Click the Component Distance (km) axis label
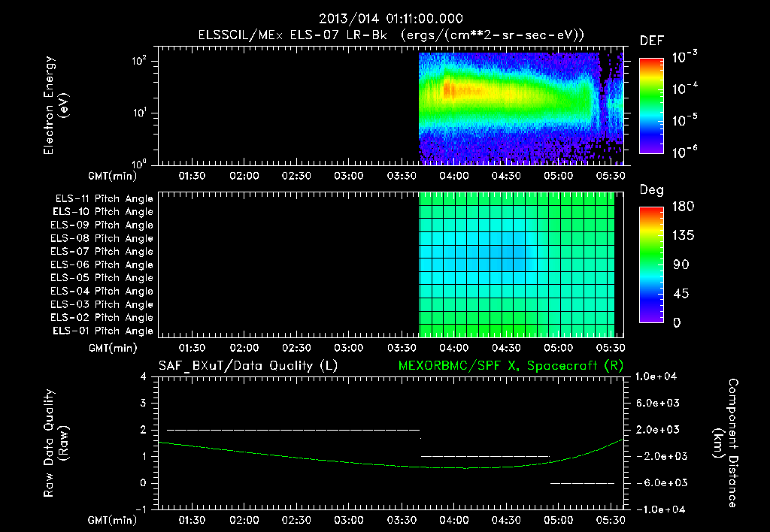 pyautogui.click(x=726, y=443)
